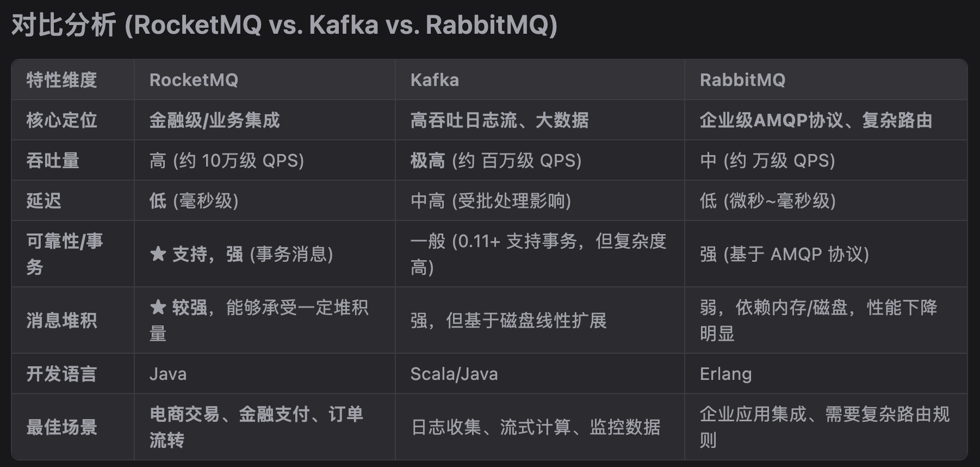Image resolution: width=980 pixels, height=467 pixels.
Task: Click the 金融级/业务集成 cell
Action: 214,120
